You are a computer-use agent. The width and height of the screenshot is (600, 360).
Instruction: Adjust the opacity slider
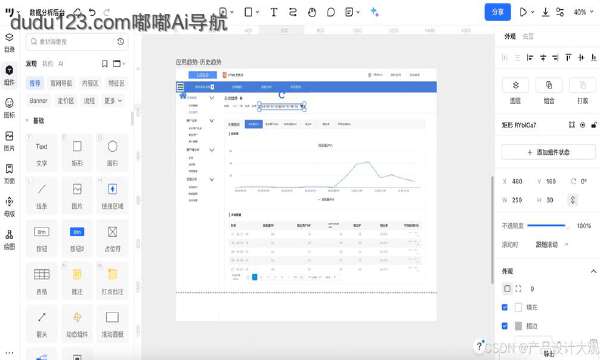546,226
